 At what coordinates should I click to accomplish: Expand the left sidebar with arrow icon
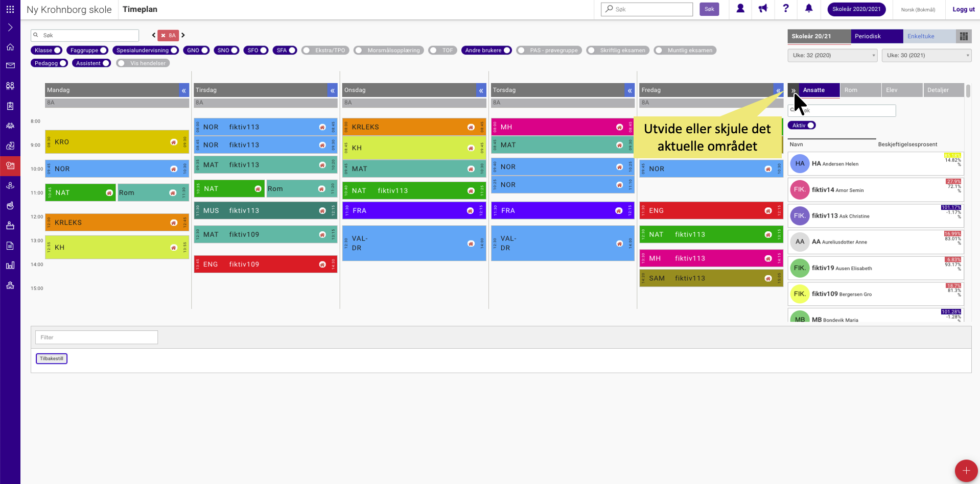coord(10,28)
